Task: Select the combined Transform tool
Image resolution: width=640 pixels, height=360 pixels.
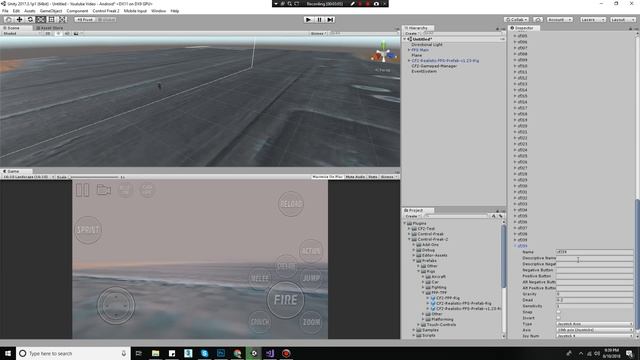Action: tap(62, 20)
